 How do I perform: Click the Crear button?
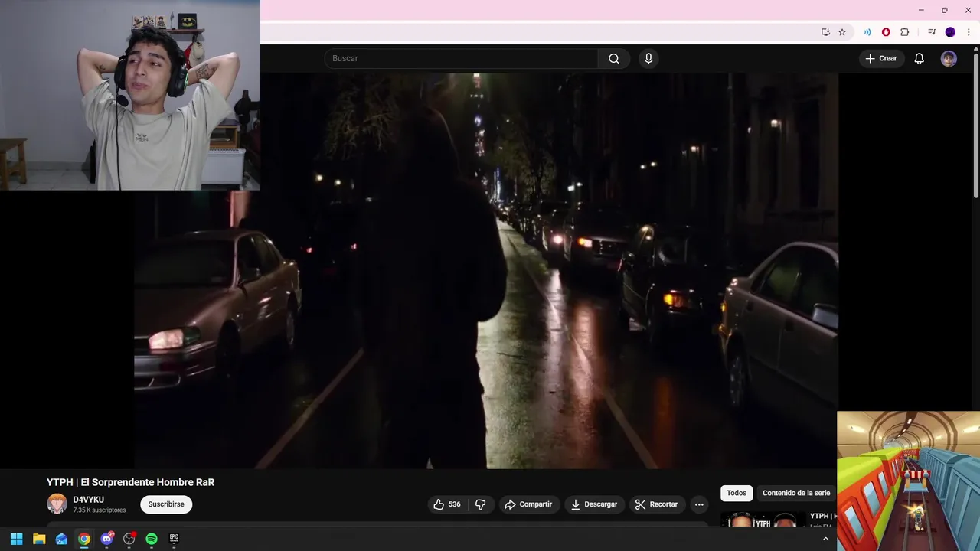[880, 58]
